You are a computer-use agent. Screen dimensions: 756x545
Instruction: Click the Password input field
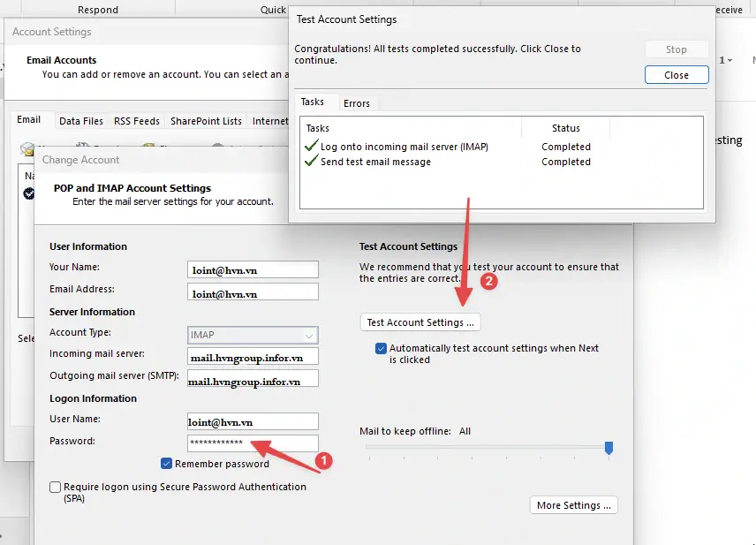coord(253,443)
